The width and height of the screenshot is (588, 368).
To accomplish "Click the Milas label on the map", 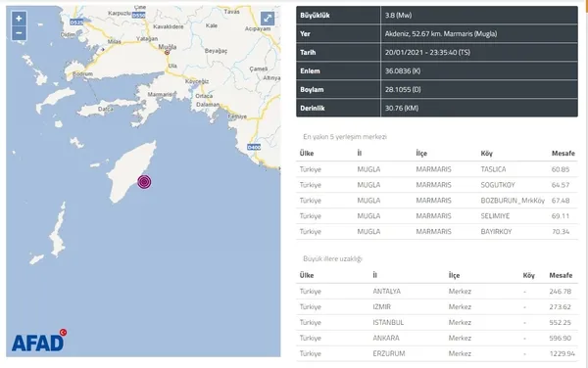I will [x=115, y=41].
